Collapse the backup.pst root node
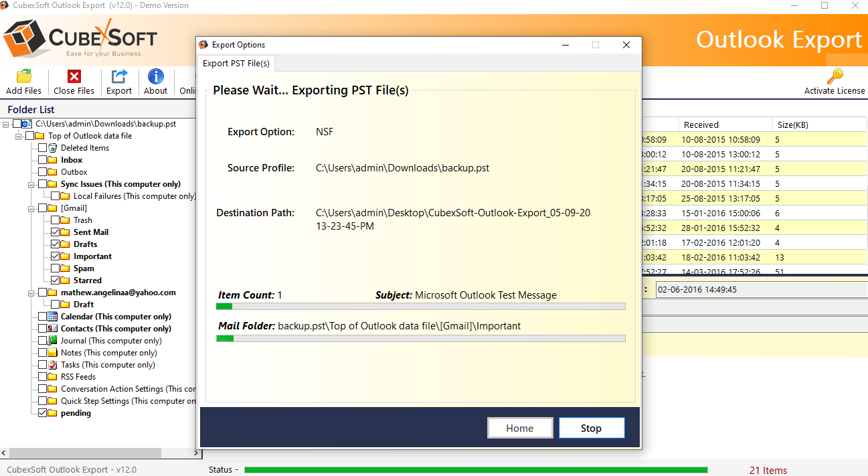 coord(6,124)
